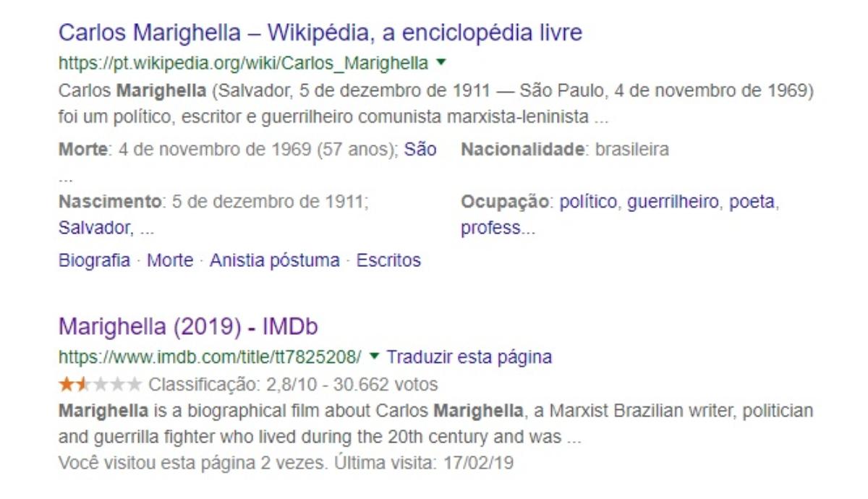
Task: Expand the dropdown arrow beside the Wikipedia URL
Action: click(441, 63)
